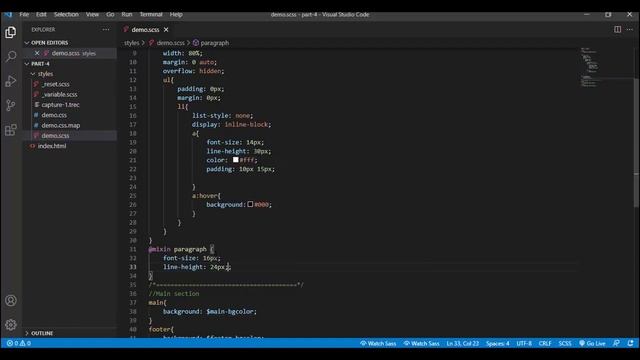This screenshot has width=640, height=360.
Task: Click line number 31 in the gutter
Action: coord(133,249)
